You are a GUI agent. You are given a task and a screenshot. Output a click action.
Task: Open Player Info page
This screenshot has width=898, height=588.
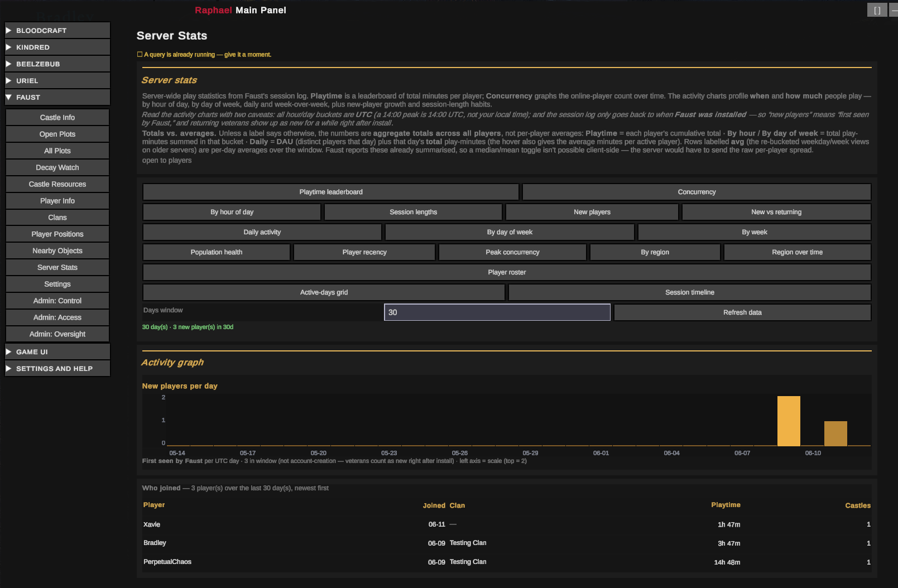pyautogui.click(x=57, y=201)
